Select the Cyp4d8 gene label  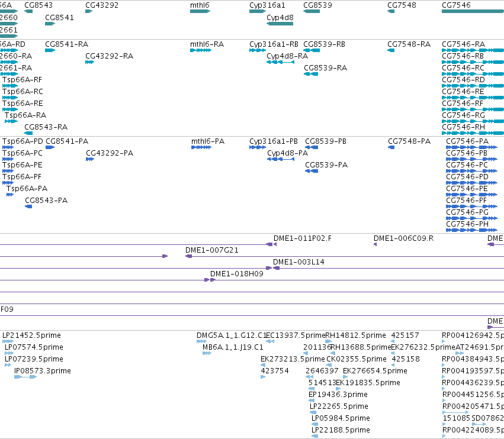[280, 18]
